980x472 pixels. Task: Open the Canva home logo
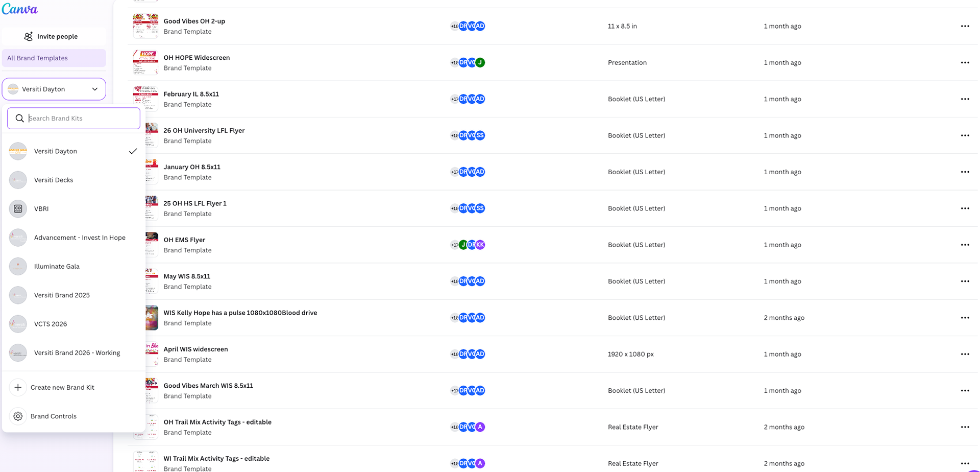click(19, 9)
